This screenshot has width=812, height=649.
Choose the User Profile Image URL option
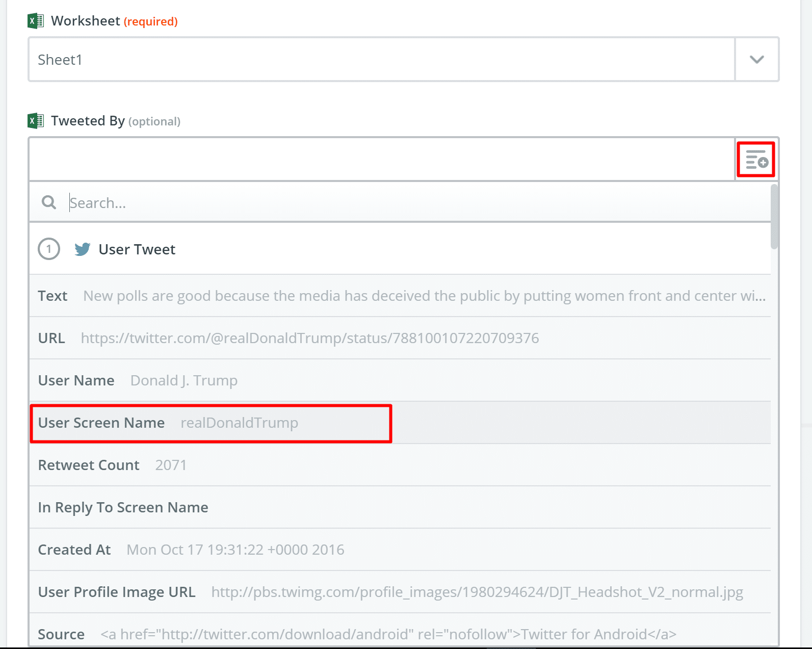(x=400, y=592)
